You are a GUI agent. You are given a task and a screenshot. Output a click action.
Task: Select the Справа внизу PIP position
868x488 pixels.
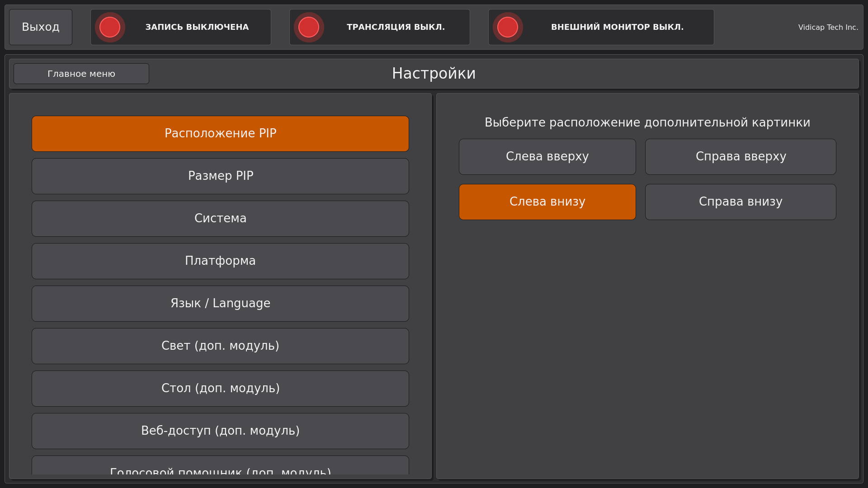pyautogui.click(x=741, y=202)
